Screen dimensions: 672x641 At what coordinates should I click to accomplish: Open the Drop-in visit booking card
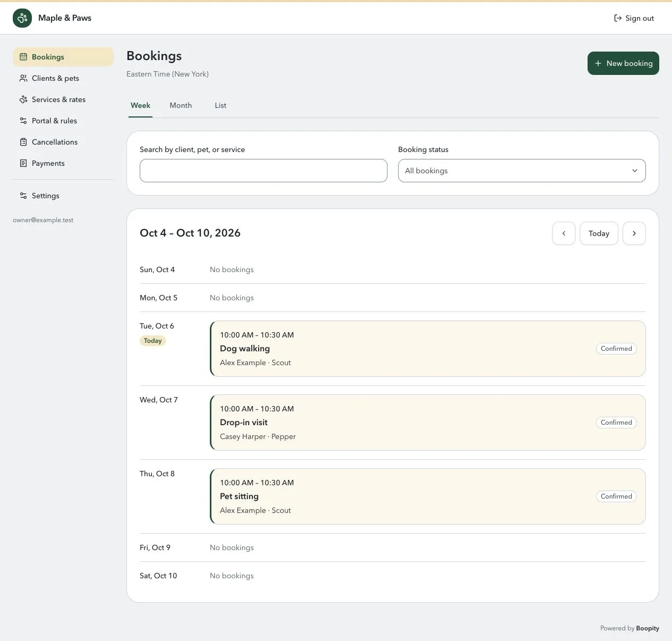coord(428,423)
